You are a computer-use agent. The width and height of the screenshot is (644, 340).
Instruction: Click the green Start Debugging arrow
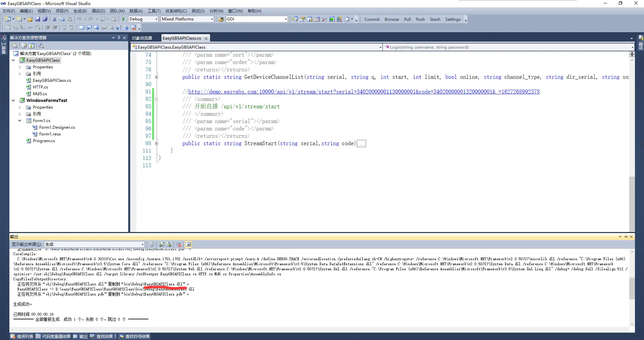(x=123, y=19)
